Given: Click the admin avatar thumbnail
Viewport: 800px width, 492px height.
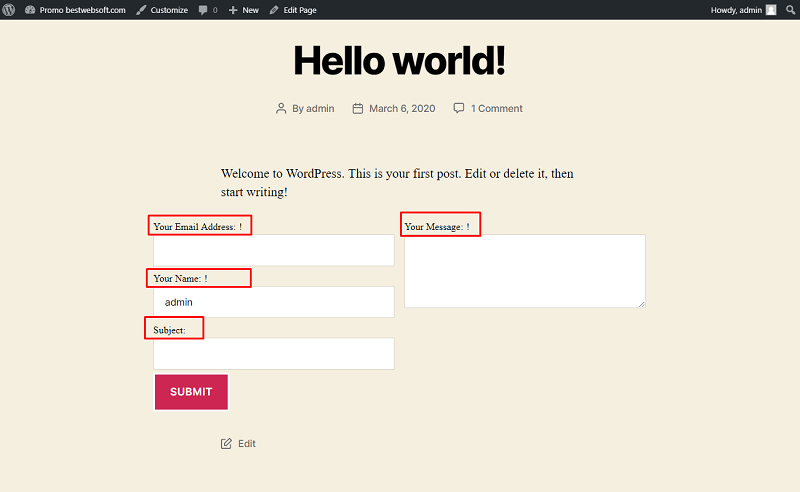Looking at the screenshot, I should tap(771, 10).
